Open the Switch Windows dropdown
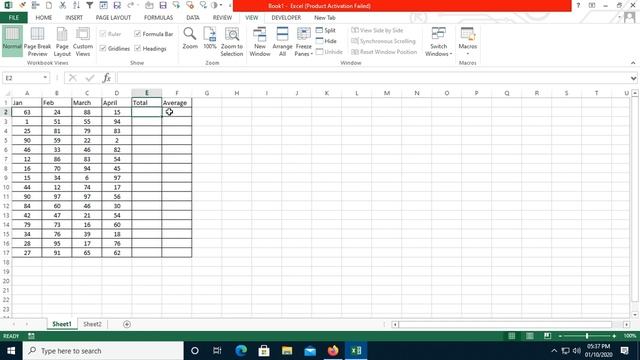 [x=438, y=42]
